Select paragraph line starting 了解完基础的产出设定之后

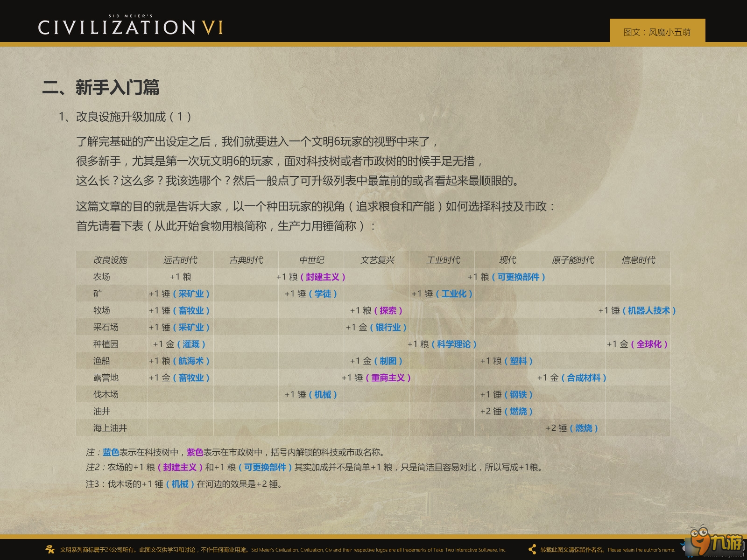(257, 141)
